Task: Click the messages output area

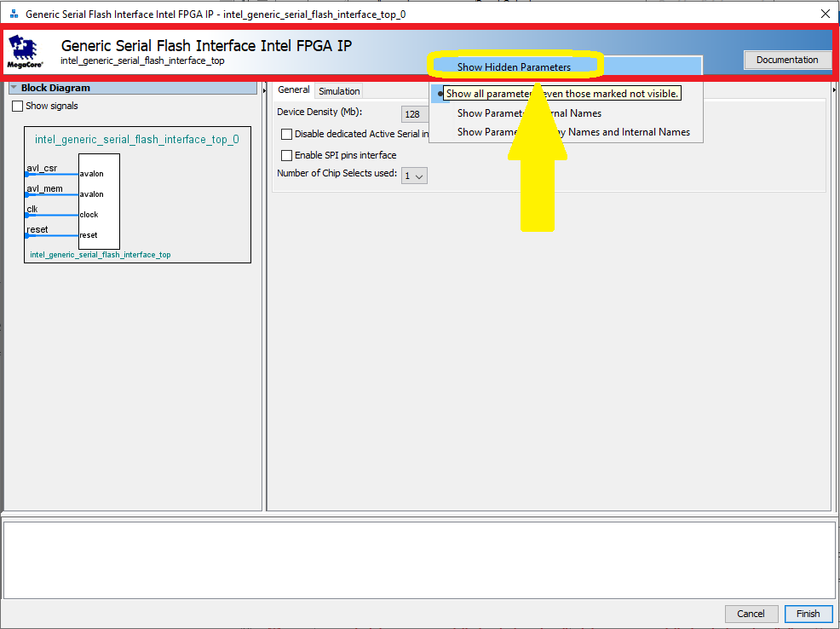Action: click(419, 560)
